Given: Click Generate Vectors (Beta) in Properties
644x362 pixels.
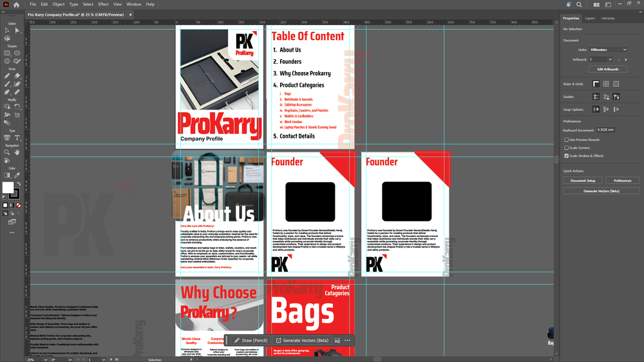Looking at the screenshot, I should coord(601,191).
